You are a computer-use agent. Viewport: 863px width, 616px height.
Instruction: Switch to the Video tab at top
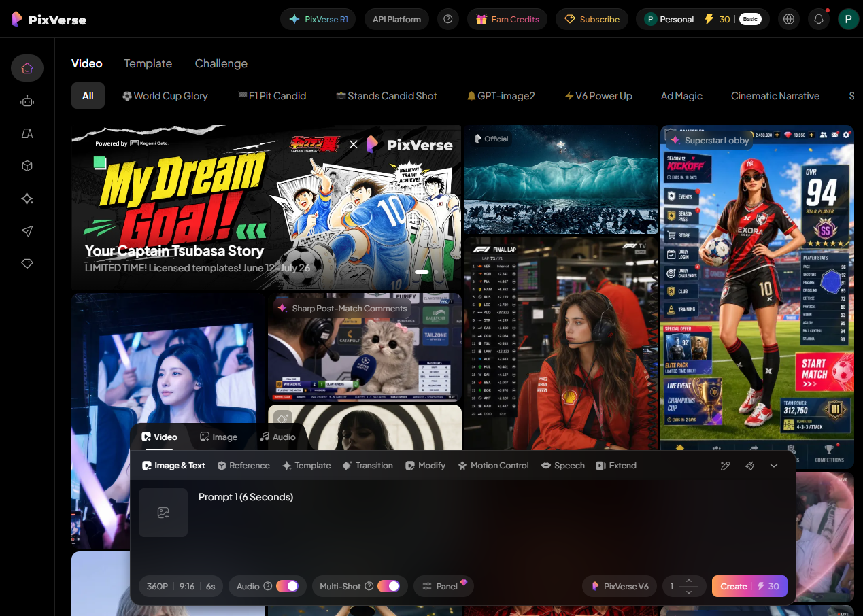(87, 63)
